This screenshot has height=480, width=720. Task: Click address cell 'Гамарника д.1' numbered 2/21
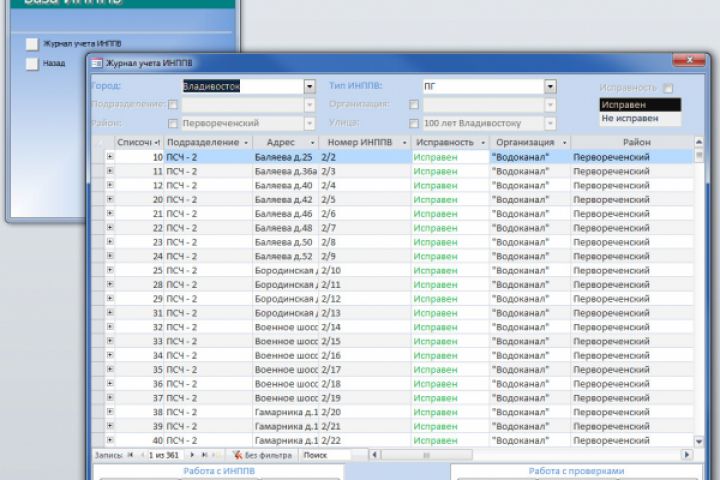[x=286, y=426]
